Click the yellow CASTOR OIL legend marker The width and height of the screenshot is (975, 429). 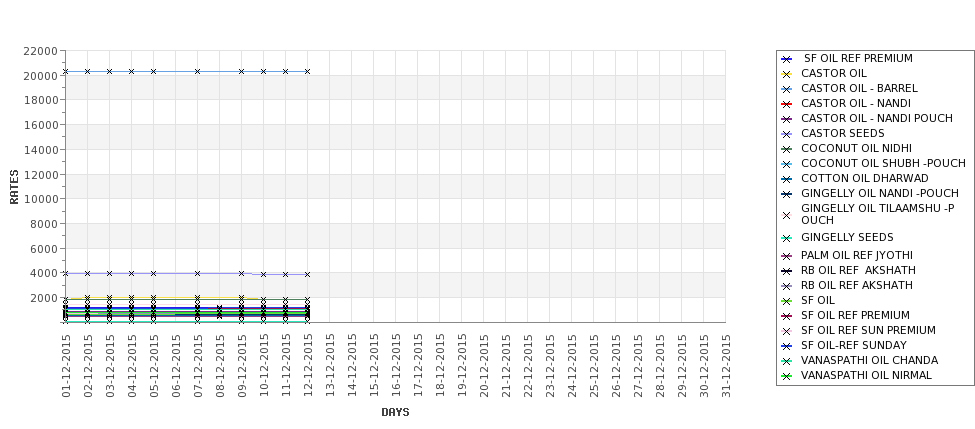[786, 74]
